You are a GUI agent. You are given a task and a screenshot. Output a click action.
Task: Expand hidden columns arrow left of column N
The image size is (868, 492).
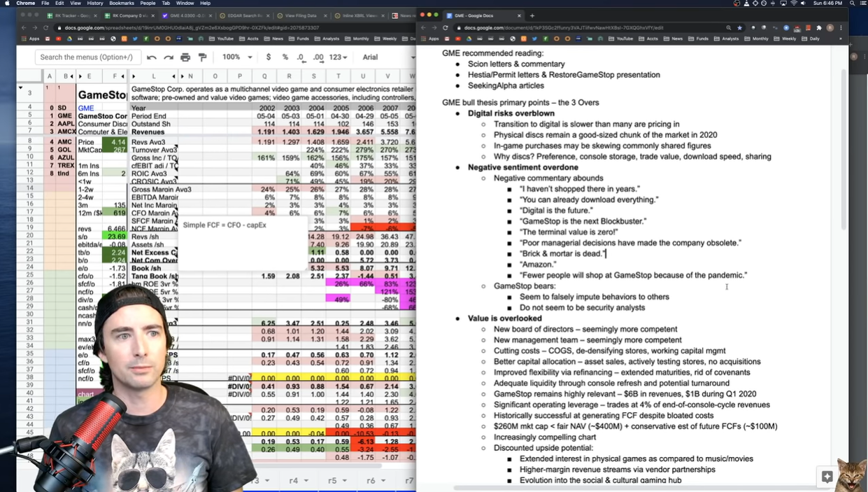tap(182, 76)
